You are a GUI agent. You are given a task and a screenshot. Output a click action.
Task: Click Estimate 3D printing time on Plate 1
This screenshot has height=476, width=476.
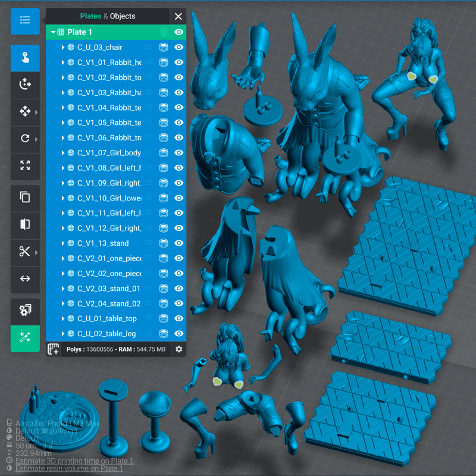(x=74, y=461)
